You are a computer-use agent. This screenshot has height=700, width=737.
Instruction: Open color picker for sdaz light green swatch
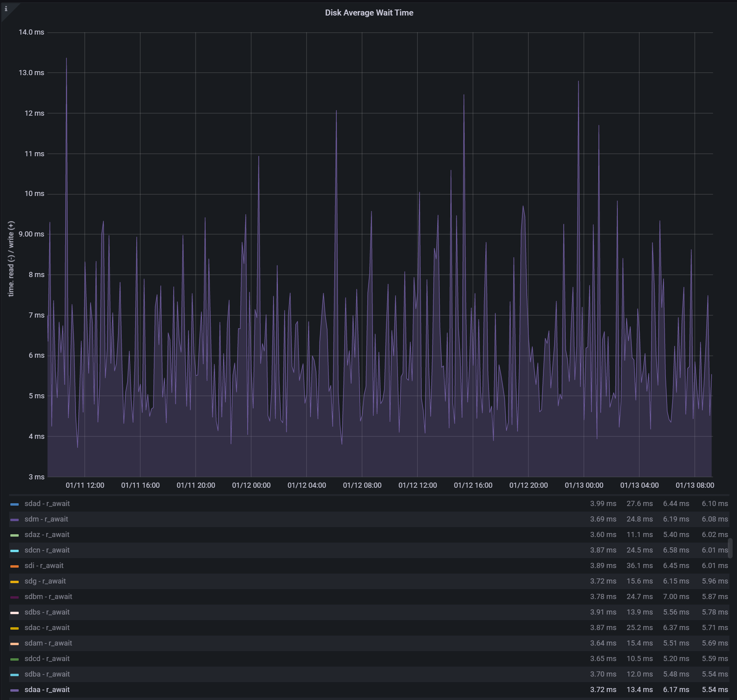click(15, 535)
